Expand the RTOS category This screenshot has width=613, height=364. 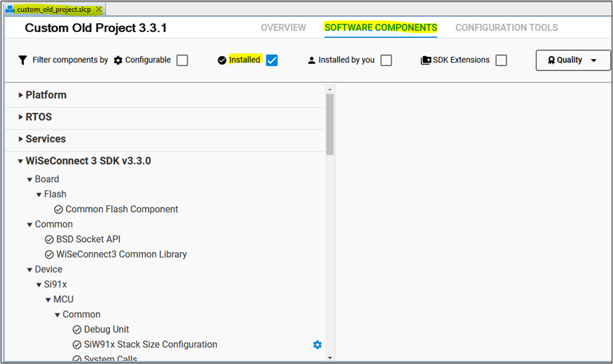pyautogui.click(x=21, y=117)
